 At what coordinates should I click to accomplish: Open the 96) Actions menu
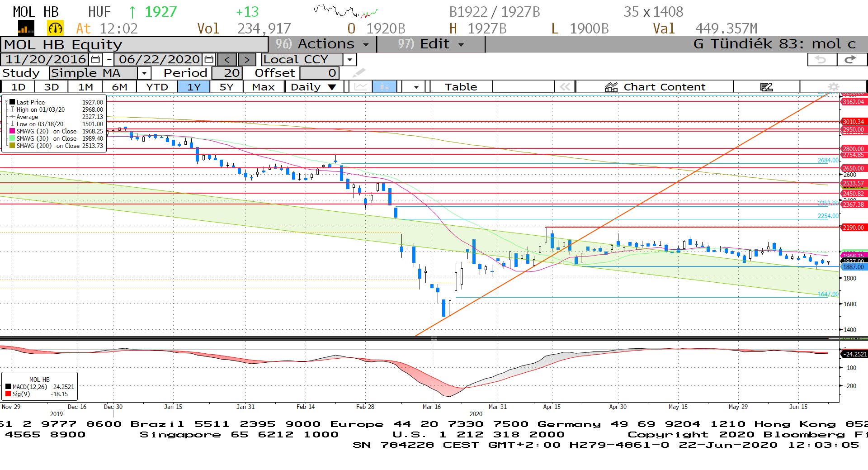click(x=322, y=44)
